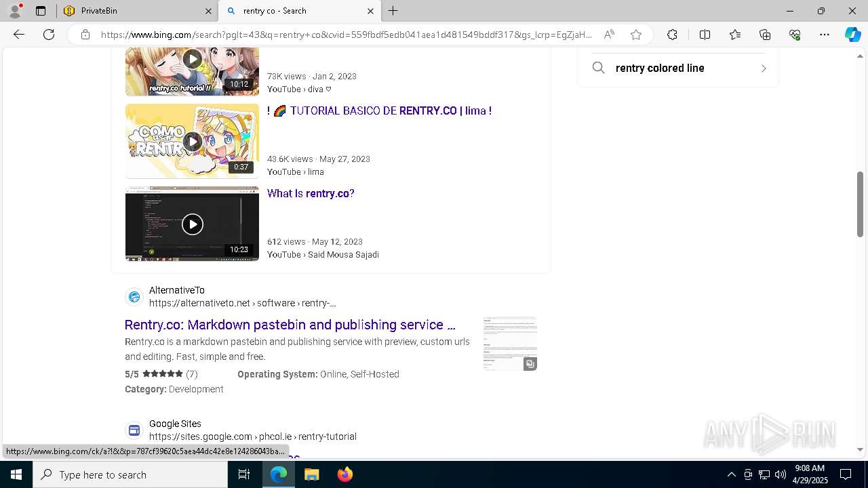Open volume control tray icon

781,474
